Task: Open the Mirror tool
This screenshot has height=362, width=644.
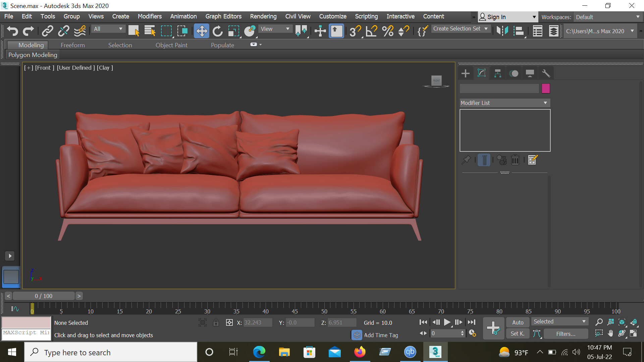Action: (x=302, y=31)
